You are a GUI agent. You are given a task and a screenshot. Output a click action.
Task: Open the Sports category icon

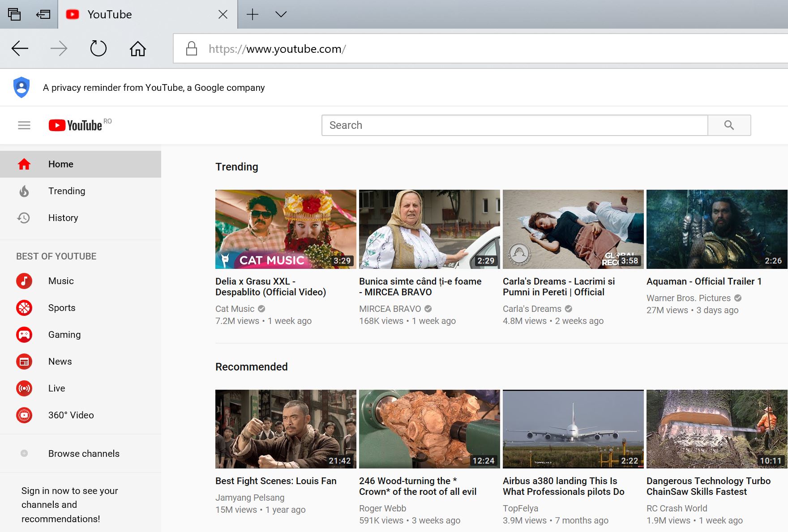(24, 308)
